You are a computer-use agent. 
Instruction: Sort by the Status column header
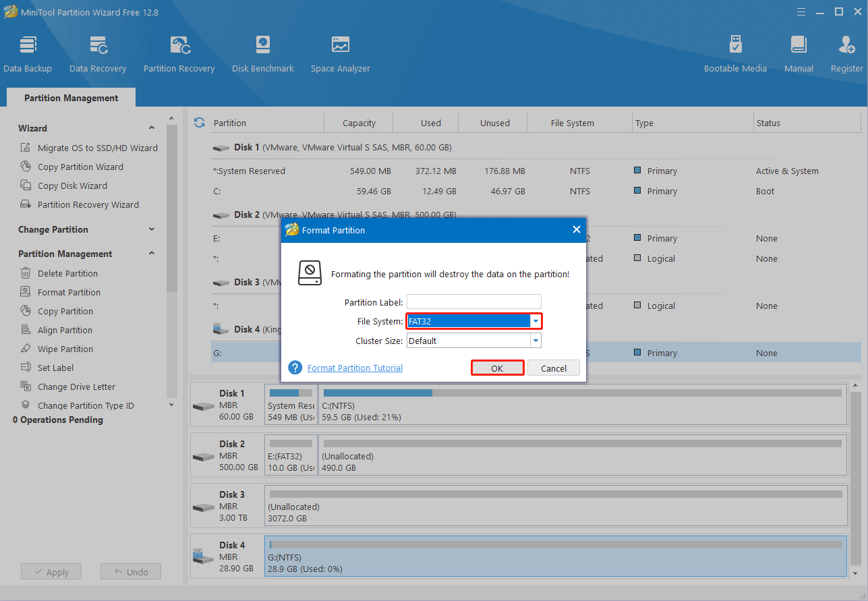pyautogui.click(x=807, y=123)
